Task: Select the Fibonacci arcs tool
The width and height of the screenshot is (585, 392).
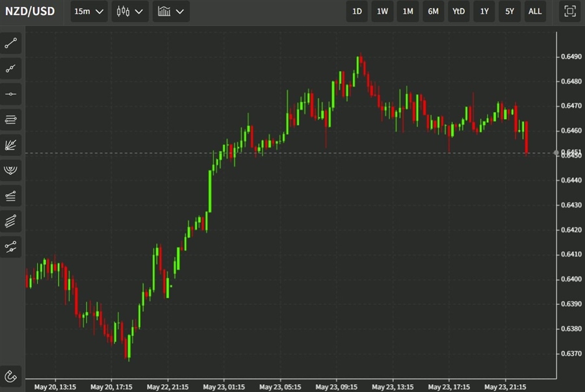Action: pos(10,170)
